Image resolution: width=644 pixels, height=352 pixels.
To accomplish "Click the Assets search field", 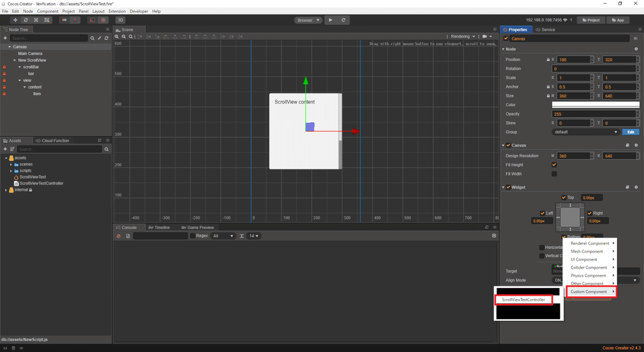I will 59,149.
